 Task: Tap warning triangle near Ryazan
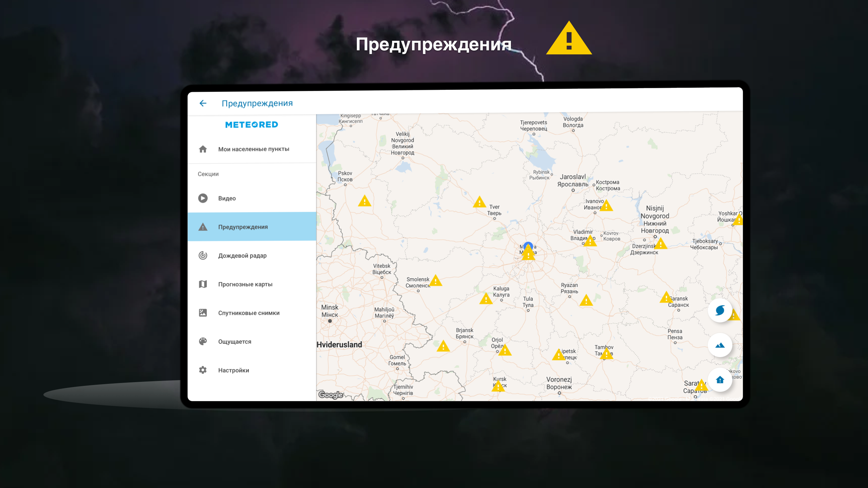tap(586, 301)
